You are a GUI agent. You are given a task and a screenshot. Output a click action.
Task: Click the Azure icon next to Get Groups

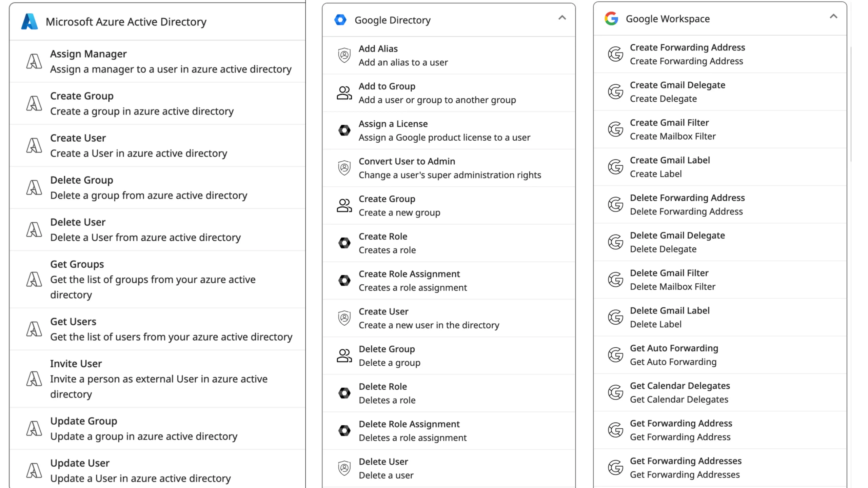tap(34, 279)
